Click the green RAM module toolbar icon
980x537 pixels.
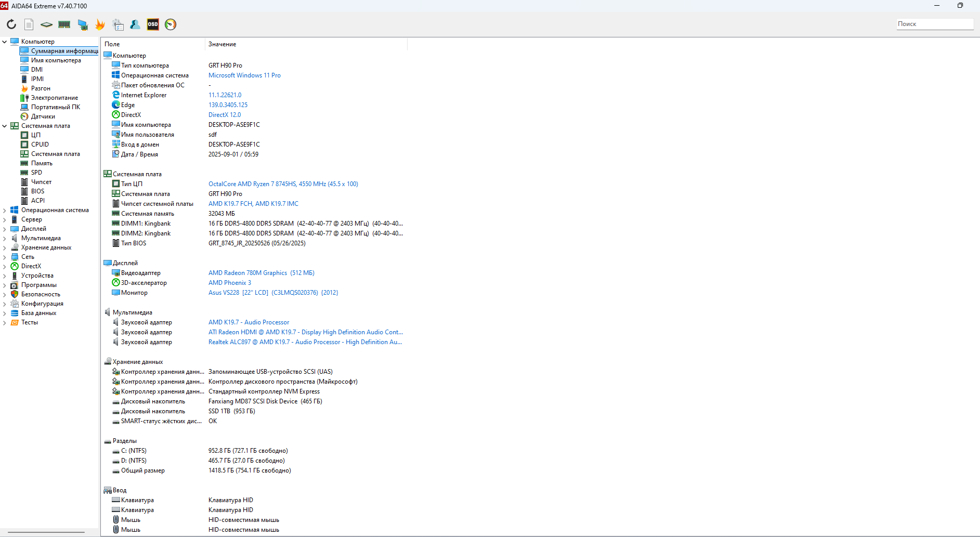click(64, 24)
